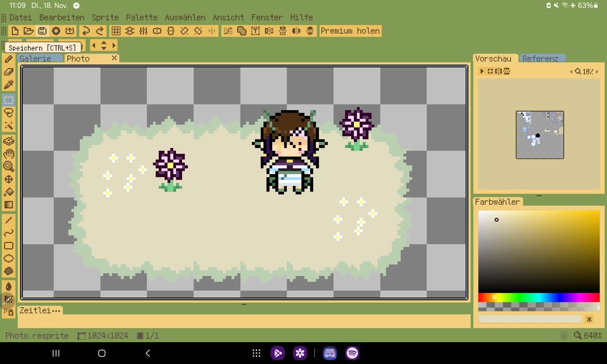The image size is (607, 364).
Task: Open Spotify from the Android taskbar
Action: [x=352, y=353]
